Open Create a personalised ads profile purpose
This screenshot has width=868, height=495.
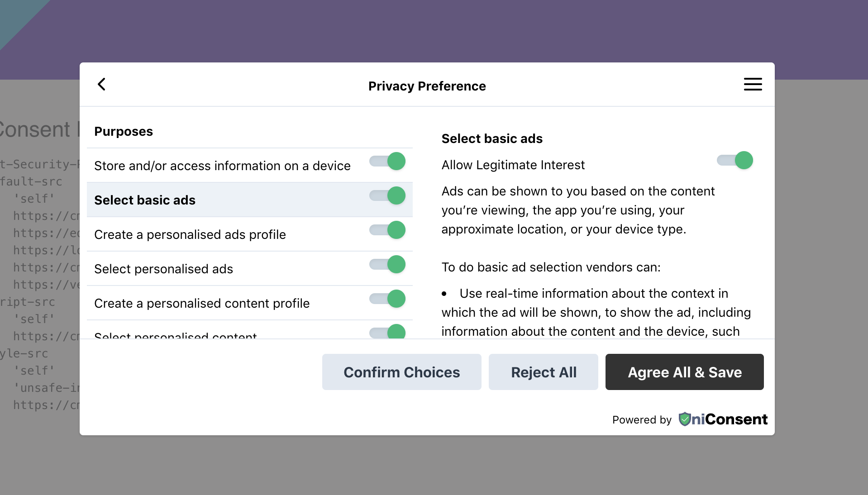click(190, 234)
